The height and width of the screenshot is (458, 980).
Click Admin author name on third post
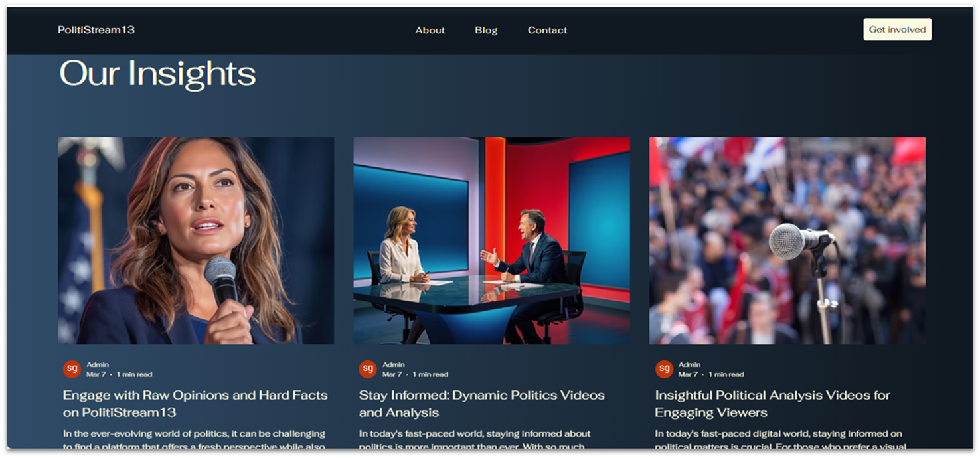pos(689,364)
